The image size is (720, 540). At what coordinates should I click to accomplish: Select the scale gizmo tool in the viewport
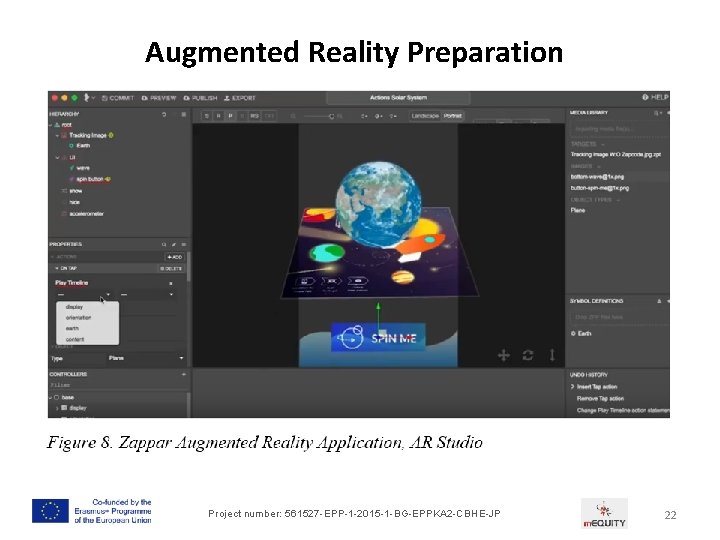pyautogui.click(x=552, y=355)
